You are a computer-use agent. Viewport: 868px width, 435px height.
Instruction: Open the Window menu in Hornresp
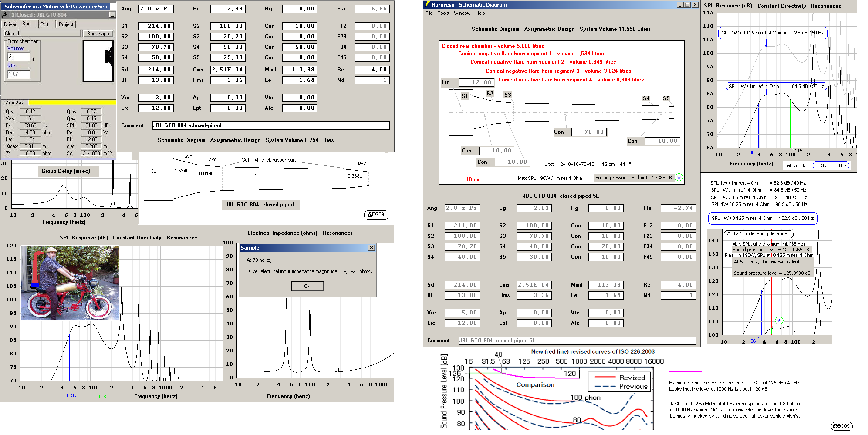click(x=462, y=13)
